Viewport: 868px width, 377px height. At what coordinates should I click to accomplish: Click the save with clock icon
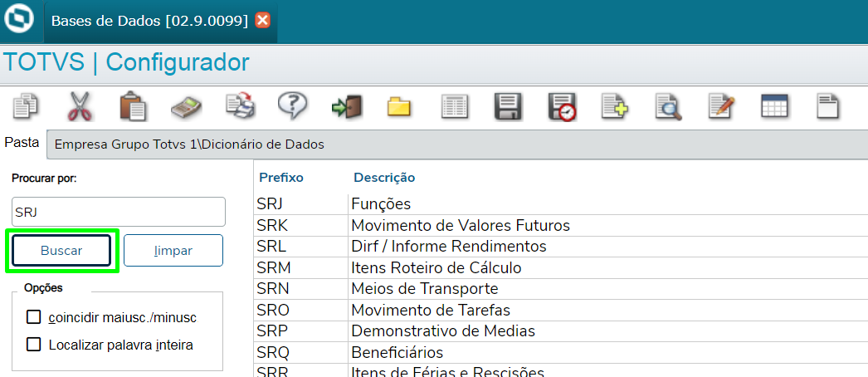click(x=562, y=107)
